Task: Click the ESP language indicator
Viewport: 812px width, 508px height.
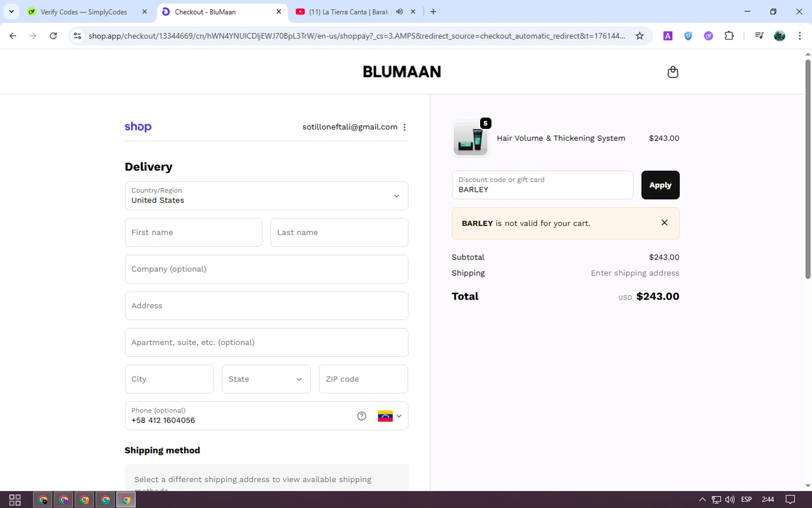Action: click(x=746, y=499)
